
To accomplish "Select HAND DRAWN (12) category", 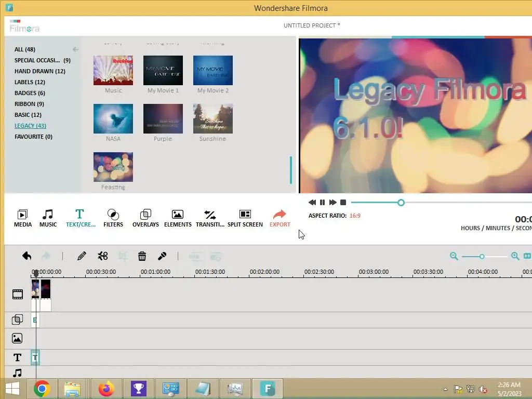I will point(39,71).
